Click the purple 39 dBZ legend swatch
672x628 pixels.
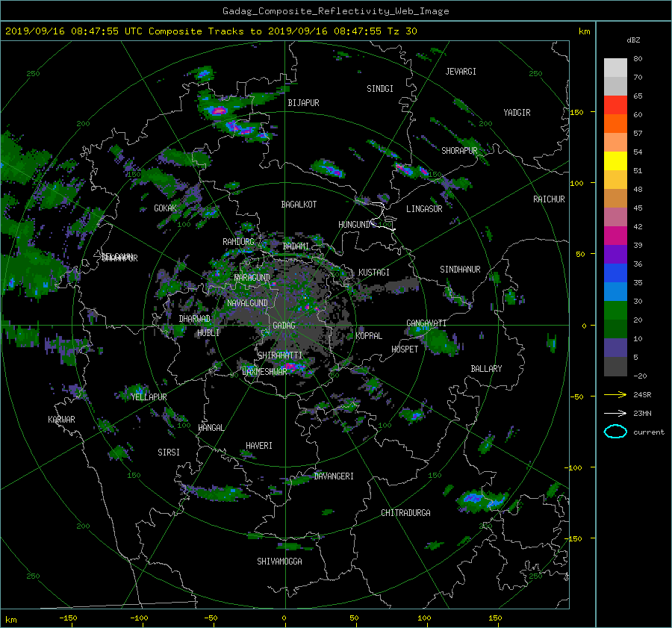tap(615, 254)
